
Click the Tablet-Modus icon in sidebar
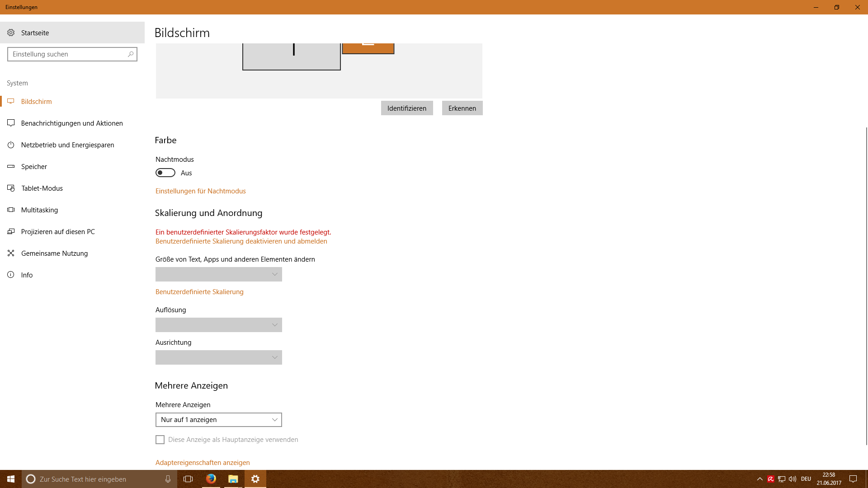(11, 188)
